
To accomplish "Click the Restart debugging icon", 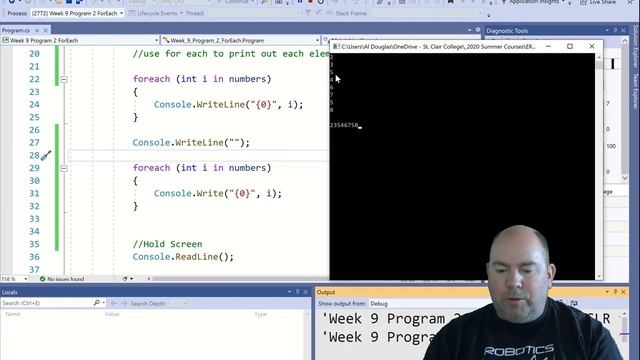I will click(321, 2).
